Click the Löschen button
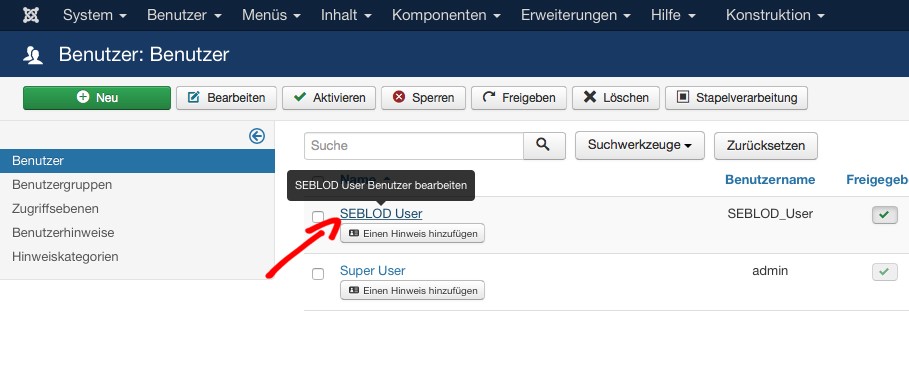 coord(616,97)
